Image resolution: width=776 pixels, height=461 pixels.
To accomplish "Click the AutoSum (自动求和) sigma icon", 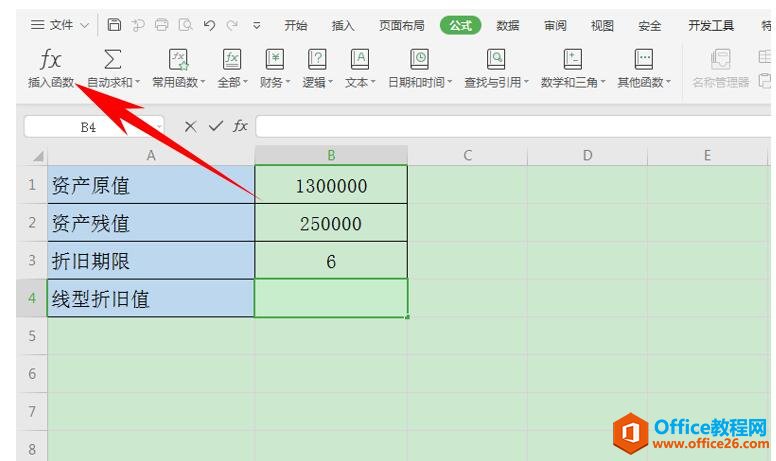I will [x=112, y=59].
